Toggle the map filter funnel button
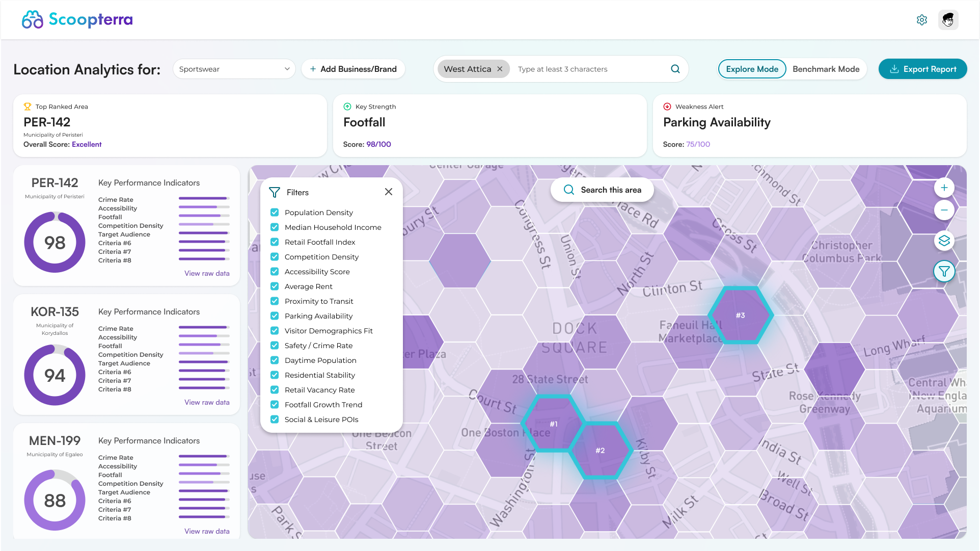980x551 pixels. [x=944, y=271]
